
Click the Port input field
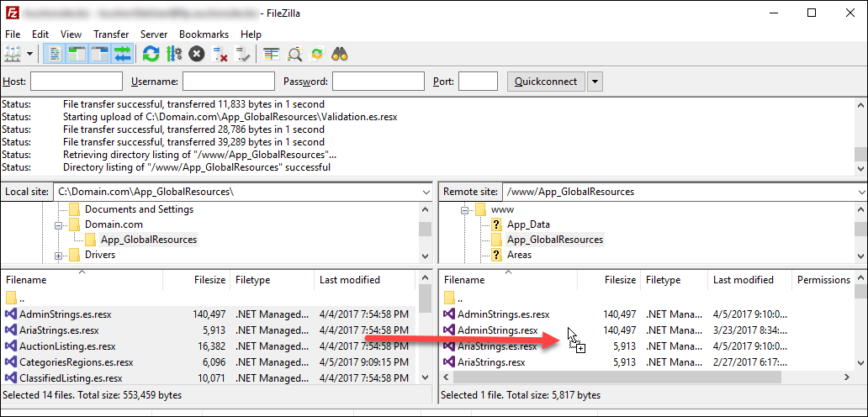(x=479, y=82)
